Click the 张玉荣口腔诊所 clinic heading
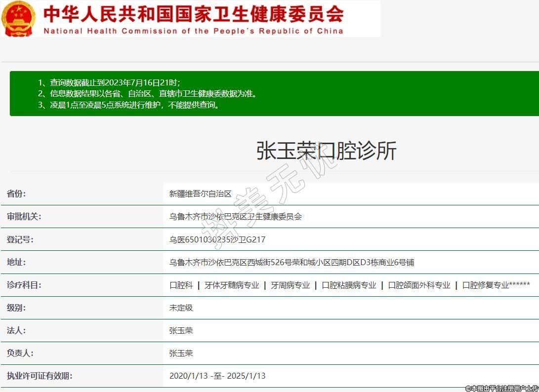539x392 pixels. (x=326, y=151)
